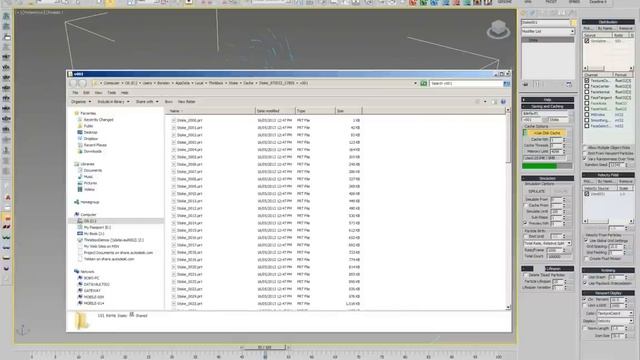Click Burn in Explorer toolbar

tap(168, 102)
